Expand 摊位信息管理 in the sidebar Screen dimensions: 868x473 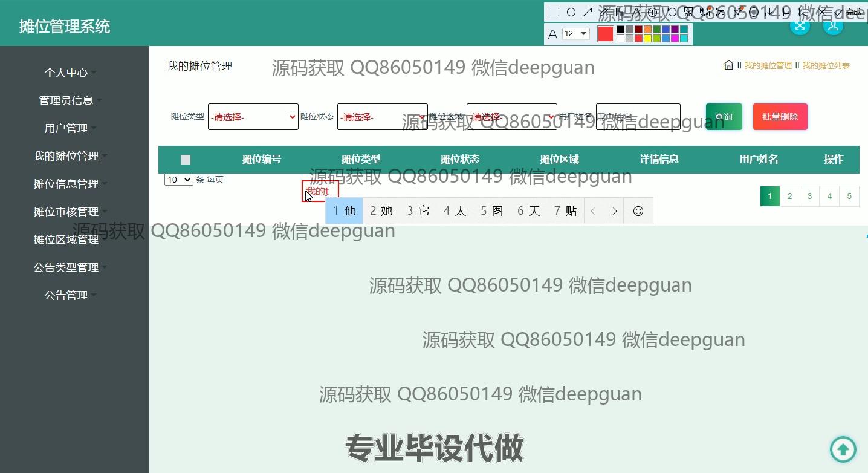click(x=66, y=184)
